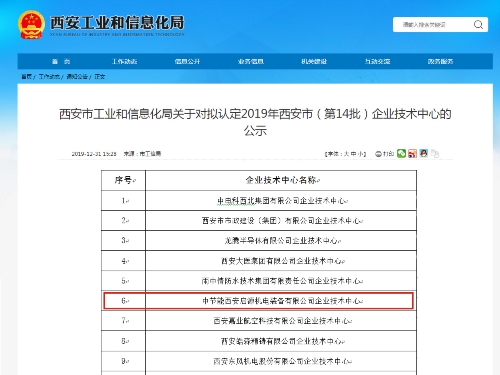This screenshot has width=500, height=375.
Task: Click the 企业技术中心名称 column header
Action: pyautogui.click(x=281, y=180)
